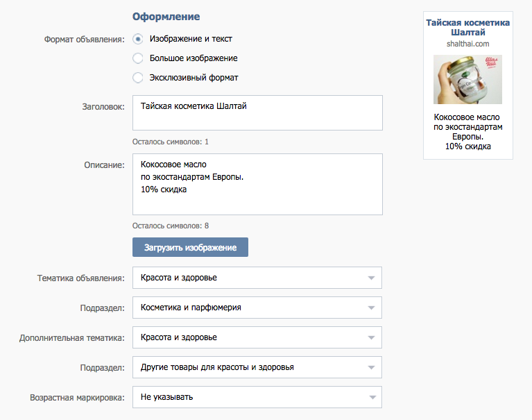Click the "Возрастная маркировка:" field label
Image resolution: width=532 pixels, height=420 pixels.
click(x=77, y=398)
